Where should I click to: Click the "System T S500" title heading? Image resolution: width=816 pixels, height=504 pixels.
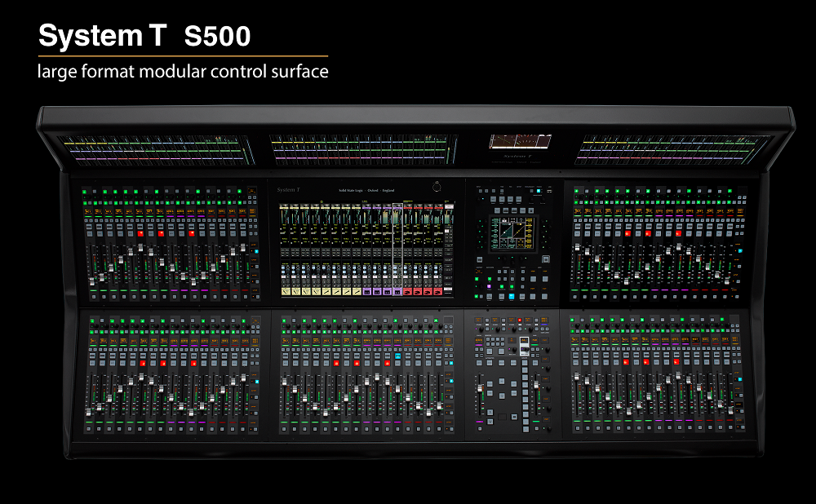(144, 36)
